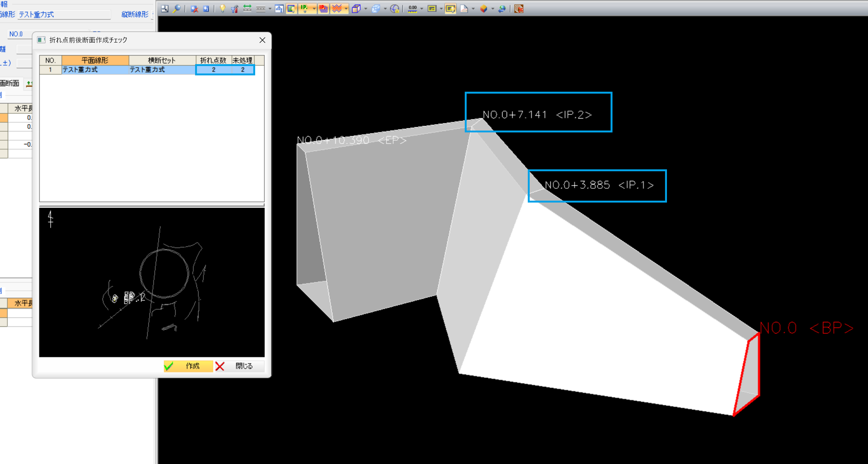This screenshot has height=464, width=868.
Task: Toggle the red IP stacked sections button
Action: [x=324, y=9]
